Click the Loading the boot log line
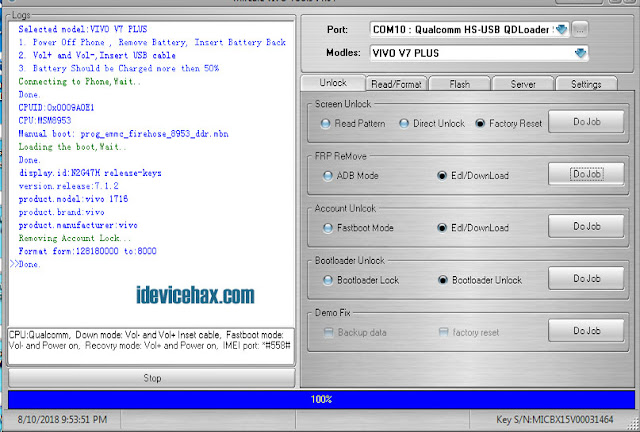 [x=72, y=147]
